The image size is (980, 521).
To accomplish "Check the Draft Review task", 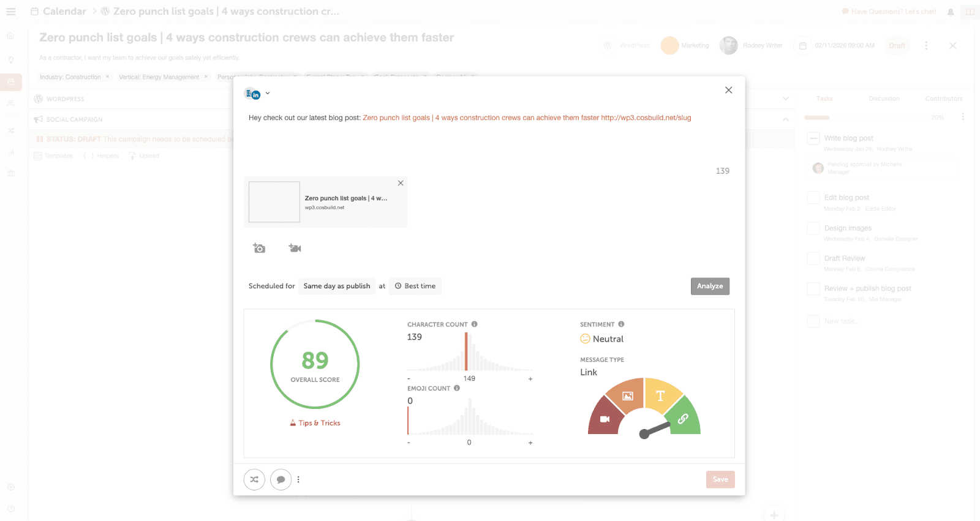I will 813,258.
